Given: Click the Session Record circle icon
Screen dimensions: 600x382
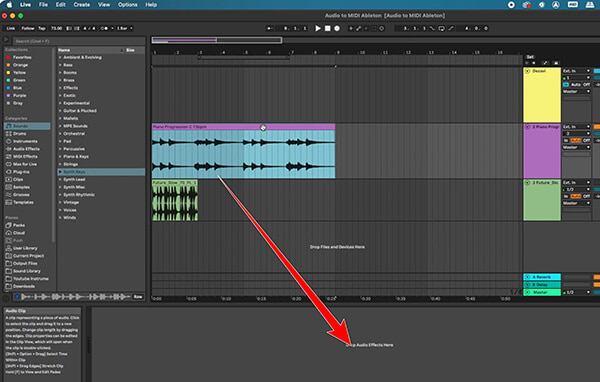Looking at the screenshot, I should point(382,28).
